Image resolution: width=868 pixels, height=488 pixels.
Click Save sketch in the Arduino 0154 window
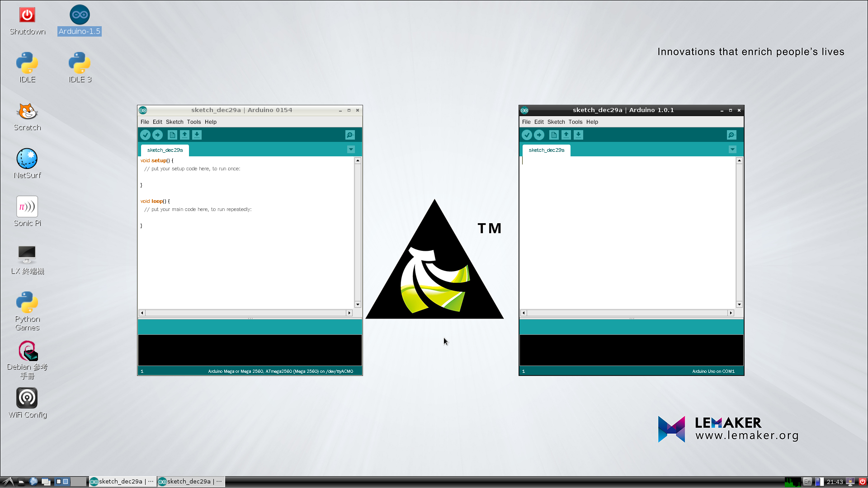pyautogui.click(x=197, y=135)
